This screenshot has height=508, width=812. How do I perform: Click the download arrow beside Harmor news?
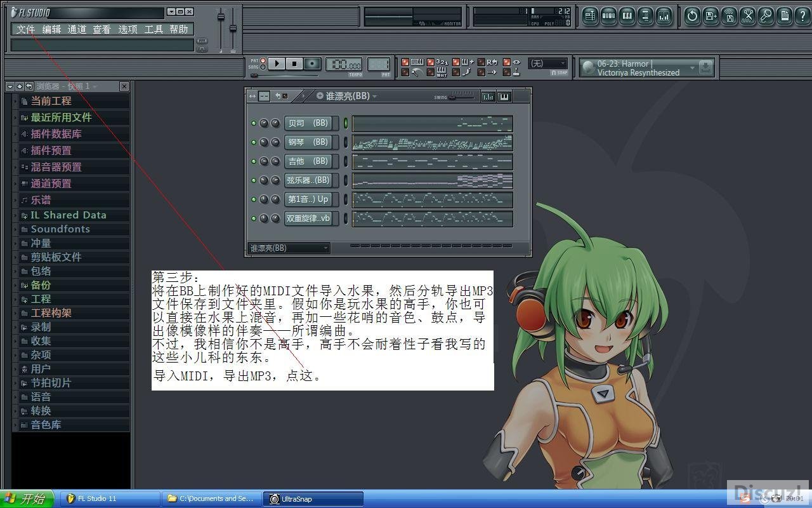tap(705, 67)
